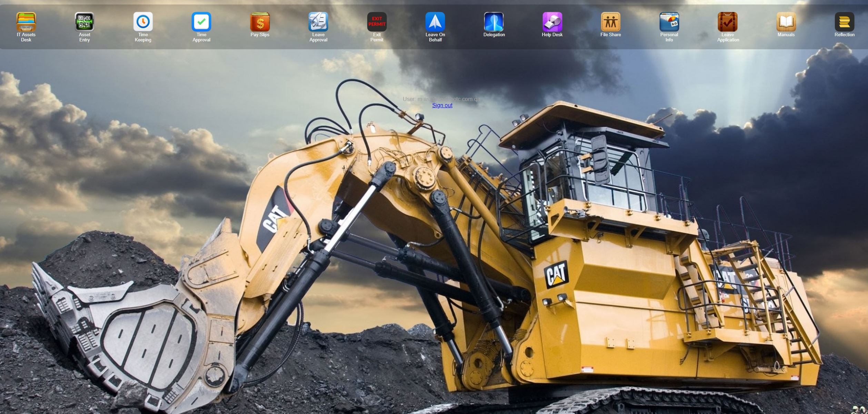Open the Time Keeping clock icon

tap(143, 22)
